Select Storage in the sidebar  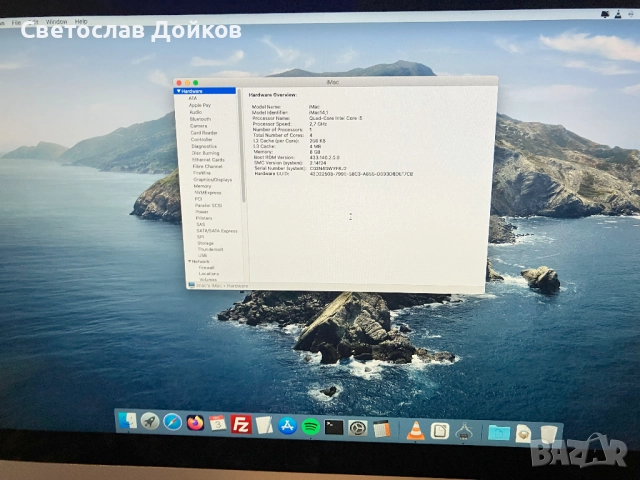(x=205, y=243)
